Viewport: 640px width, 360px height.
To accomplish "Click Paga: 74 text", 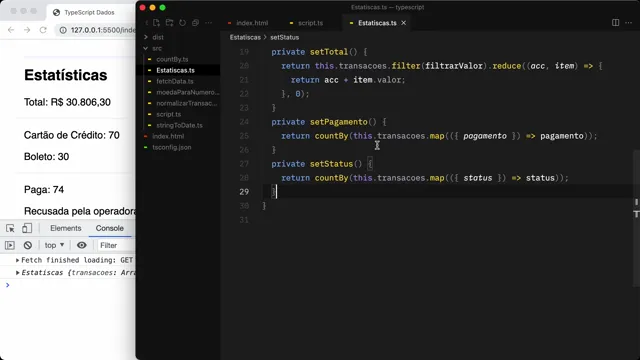I will 44,189.
